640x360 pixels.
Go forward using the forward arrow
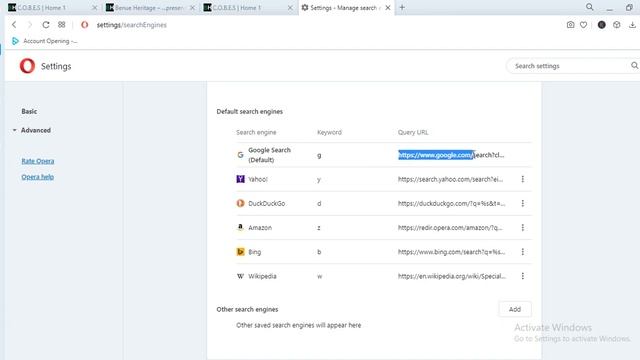(x=29, y=25)
